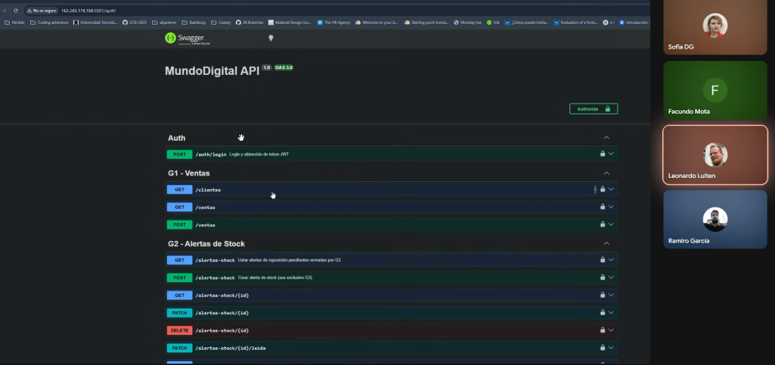Click the G1 - Ventas section heading
Screen dimensions: 775x365
(188, 173)
